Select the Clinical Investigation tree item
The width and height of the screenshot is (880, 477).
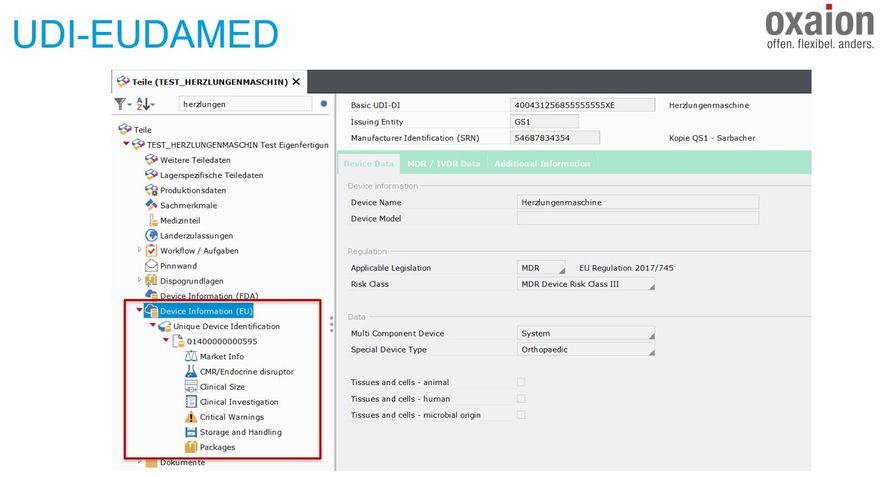point(239,402)
